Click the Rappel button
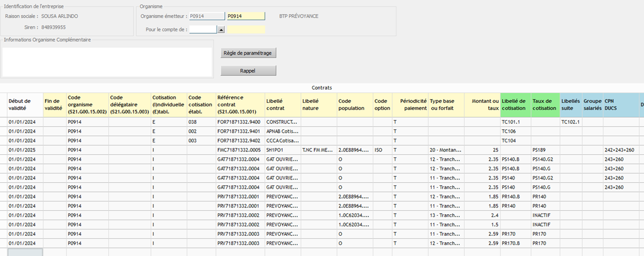The width and height of the screenshot is (644, 256). point(248,70)
